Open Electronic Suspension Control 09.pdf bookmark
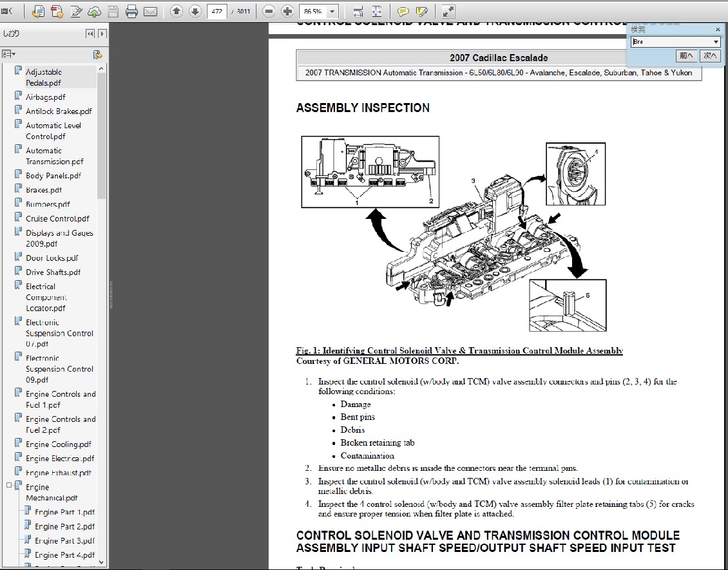Image resolution: width=728 pixels, height=570 pixels. click(59, 369)
